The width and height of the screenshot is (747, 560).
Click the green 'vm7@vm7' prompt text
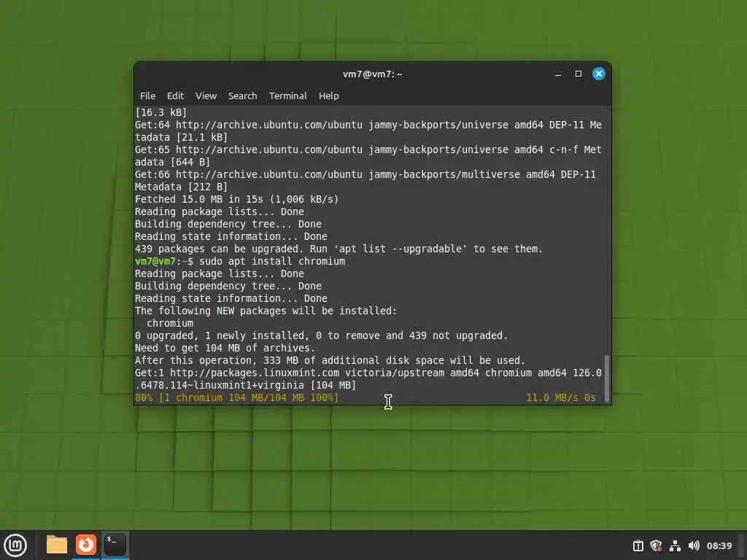(x=155, y=261)
